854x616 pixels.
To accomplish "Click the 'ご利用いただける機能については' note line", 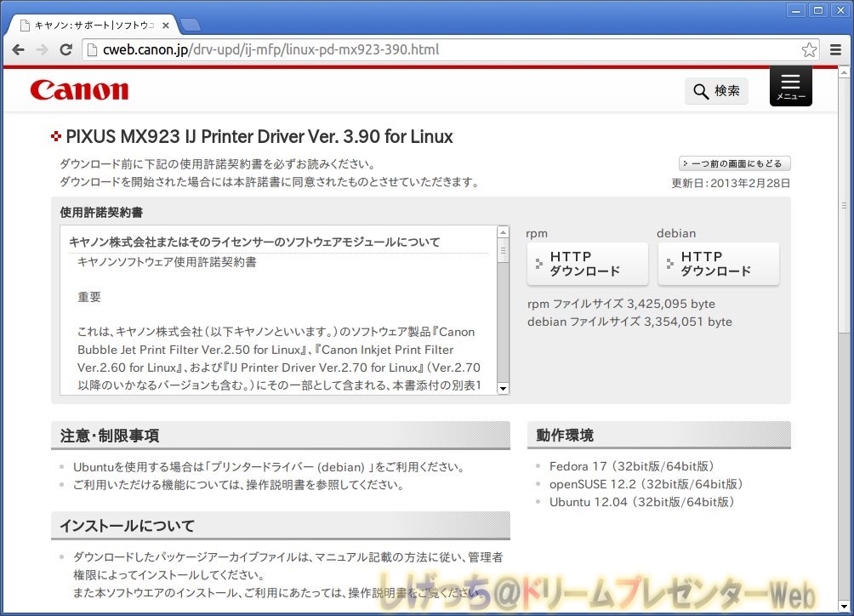I will coord(238,485).
